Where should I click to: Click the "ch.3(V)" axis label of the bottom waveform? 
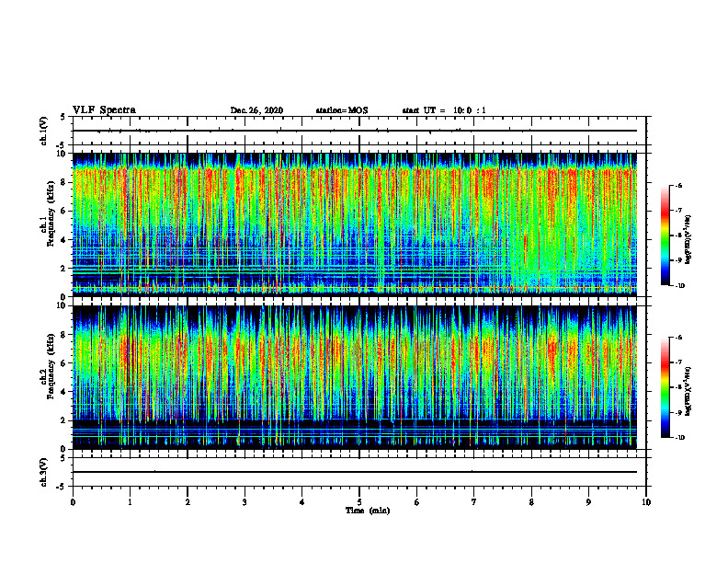(43, 473)
